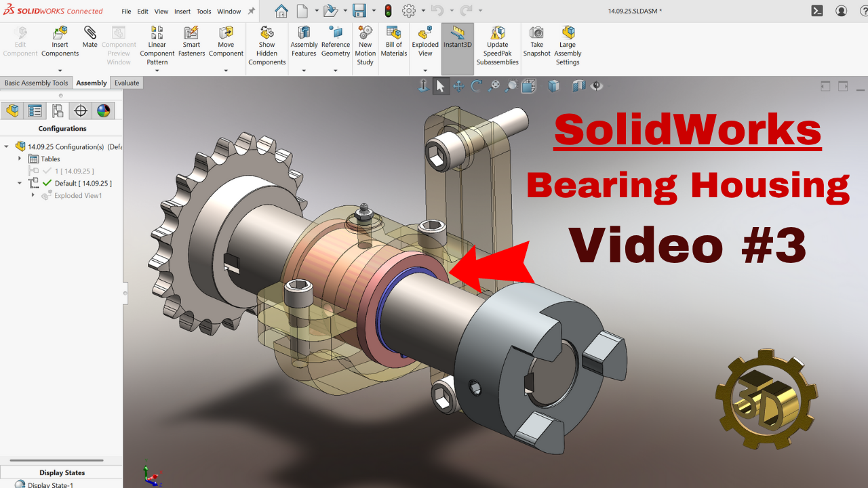Select the Rotate View tool
868x488 pixels.
pos(476,86)
